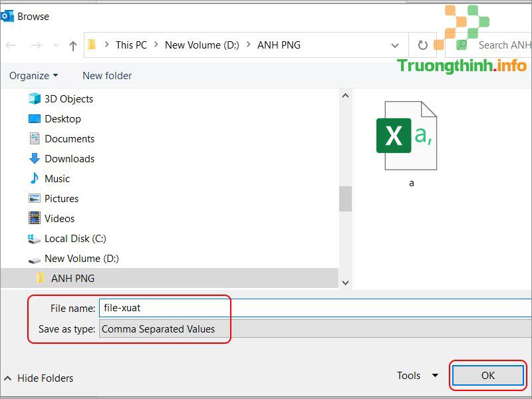Click the Tools dropdown arrow
532x399 pixels.
(x=435, y=376)
